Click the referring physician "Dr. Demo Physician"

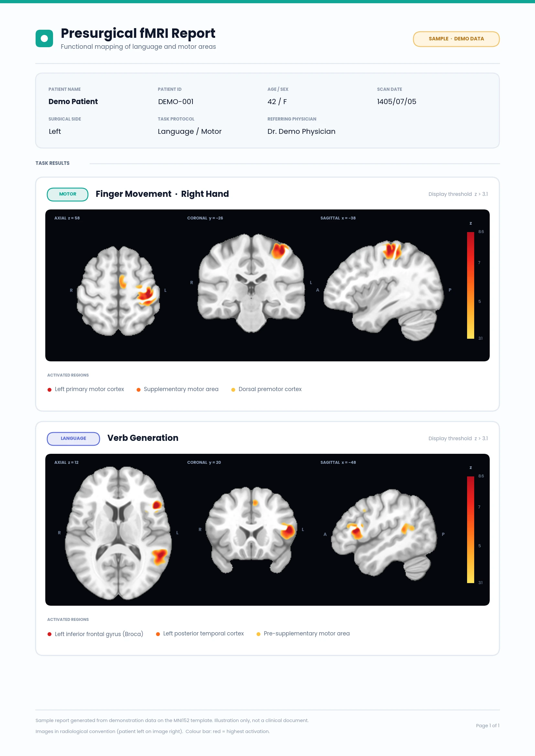[301, 131]
